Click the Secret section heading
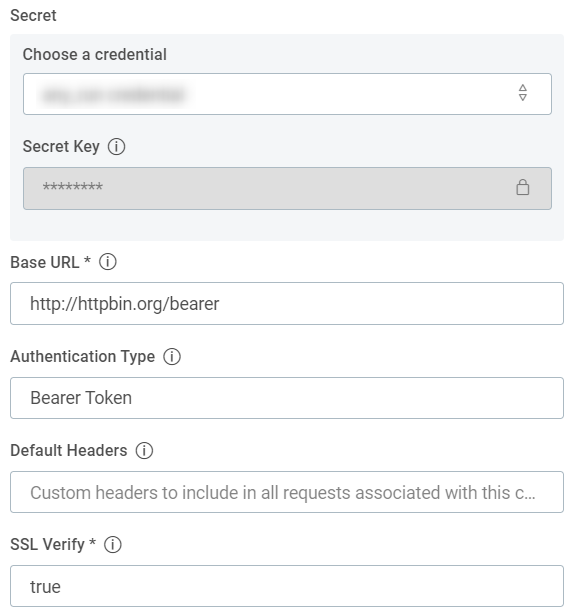This screenshot has width=569, height=615. tap(33, 16)
